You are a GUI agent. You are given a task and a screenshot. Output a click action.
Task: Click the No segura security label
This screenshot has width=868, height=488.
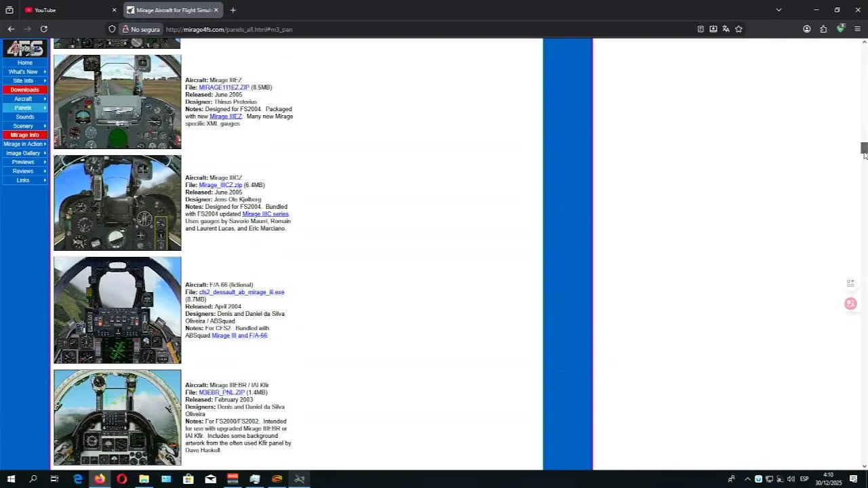coord(141,29)
